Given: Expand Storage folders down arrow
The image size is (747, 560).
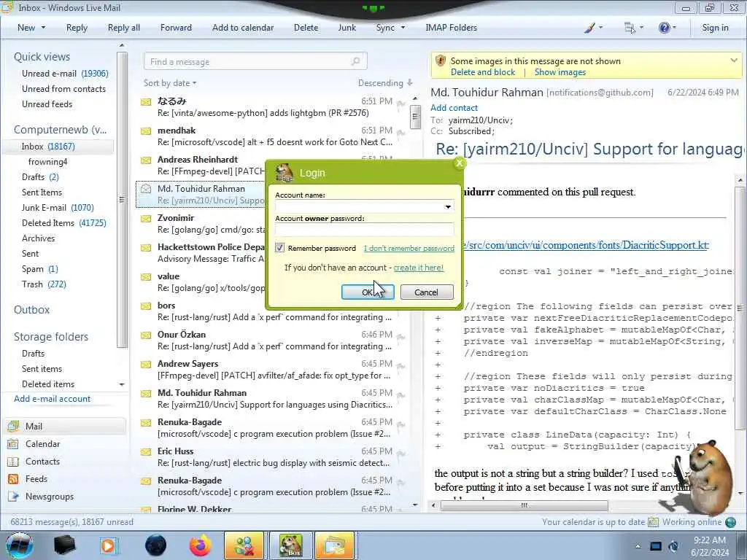Looking at the screenshot, I should coord(122,384).
